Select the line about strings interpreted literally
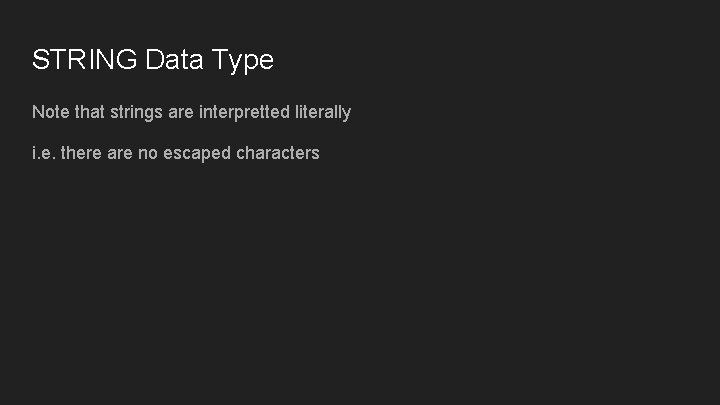The image size is (720, 405). point(191,112)
